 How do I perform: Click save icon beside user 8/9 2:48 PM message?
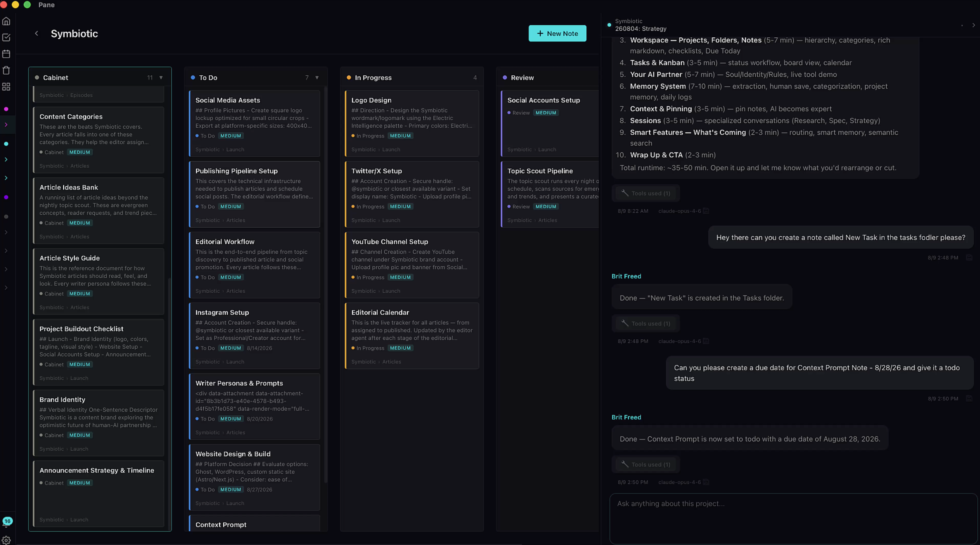click(969, 258)
